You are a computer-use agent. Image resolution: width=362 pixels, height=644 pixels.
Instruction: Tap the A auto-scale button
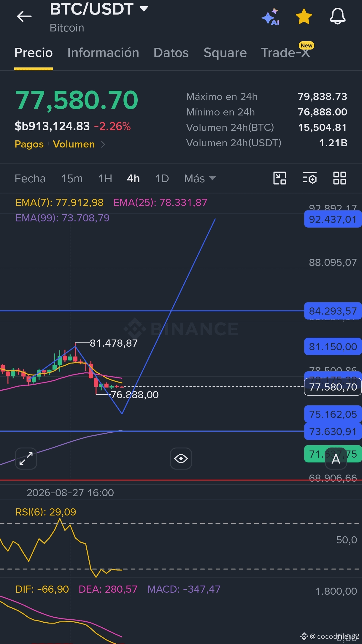click(x=336, y=459)
